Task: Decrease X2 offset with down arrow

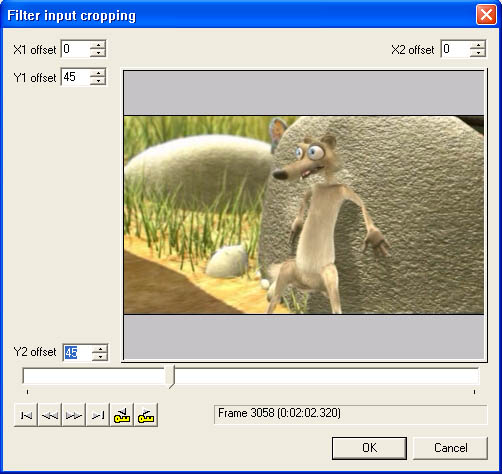Action: [x=478, y=53]
